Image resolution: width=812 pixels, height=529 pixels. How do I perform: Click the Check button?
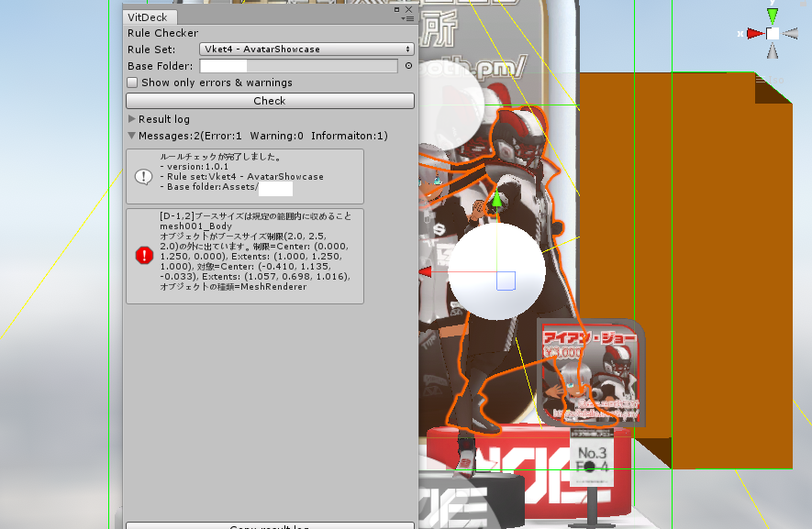tap(270, 101)
